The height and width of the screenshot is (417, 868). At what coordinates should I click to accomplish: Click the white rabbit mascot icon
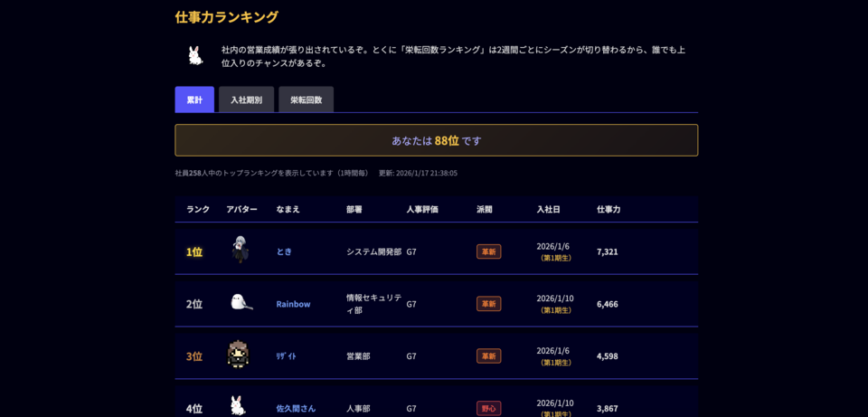195,56
